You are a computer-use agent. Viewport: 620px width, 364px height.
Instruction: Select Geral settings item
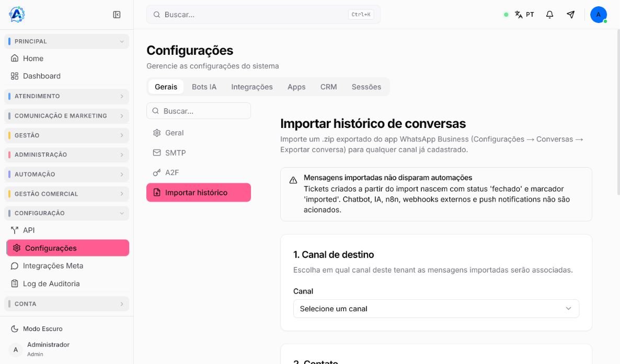point(199,133)
